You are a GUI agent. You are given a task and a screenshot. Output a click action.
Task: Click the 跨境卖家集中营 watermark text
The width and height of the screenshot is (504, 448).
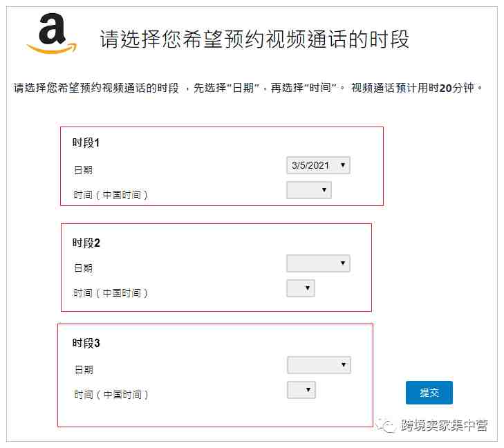pyautogui.click(x=445, y=425)
